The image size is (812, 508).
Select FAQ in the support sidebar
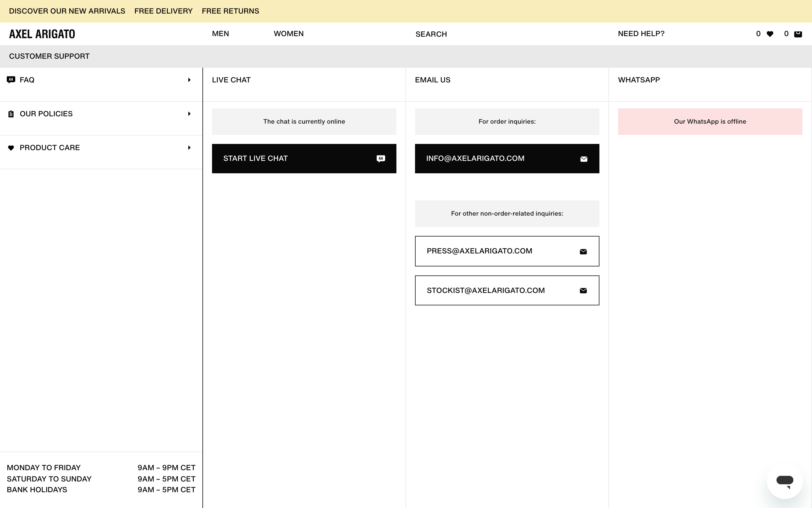click(x=101, y=84)
